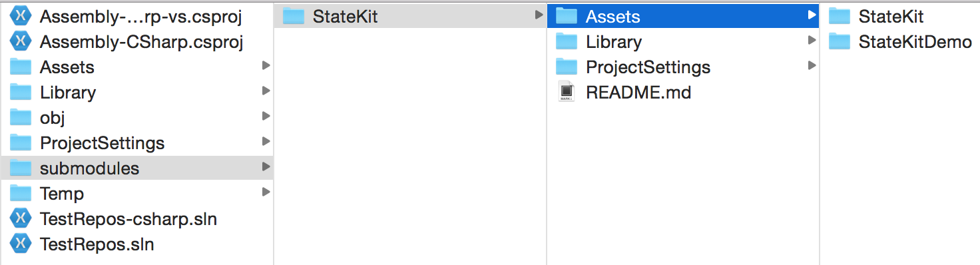This screenshot has width=980, height=265.
Task: Expand the StateKit arrow in second column
Action: tap(539, 15)
